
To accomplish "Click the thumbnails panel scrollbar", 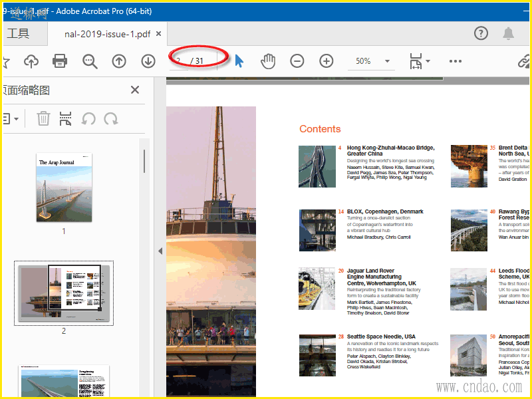I will pos(144,161).
